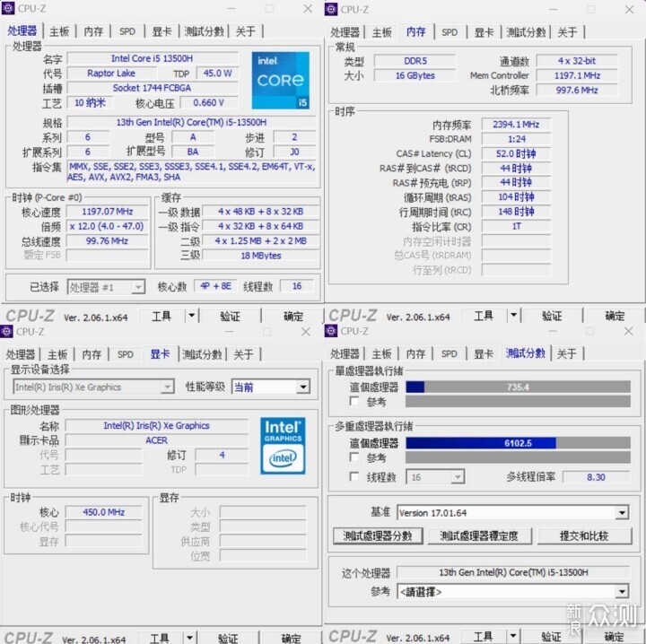Switch to 主板 tab in the processor window
Screen dimensions: 646x644
pos(59,31)
